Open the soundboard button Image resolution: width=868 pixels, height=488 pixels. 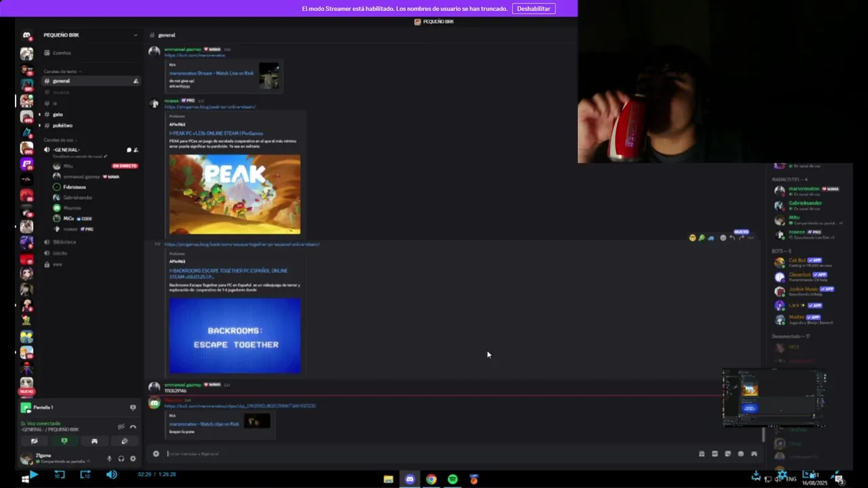(124, 441)
